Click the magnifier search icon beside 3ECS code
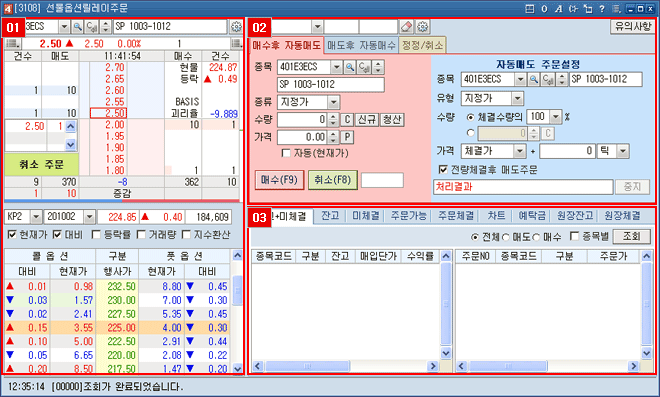The image size is (660, 397). (x=77, y=27)
